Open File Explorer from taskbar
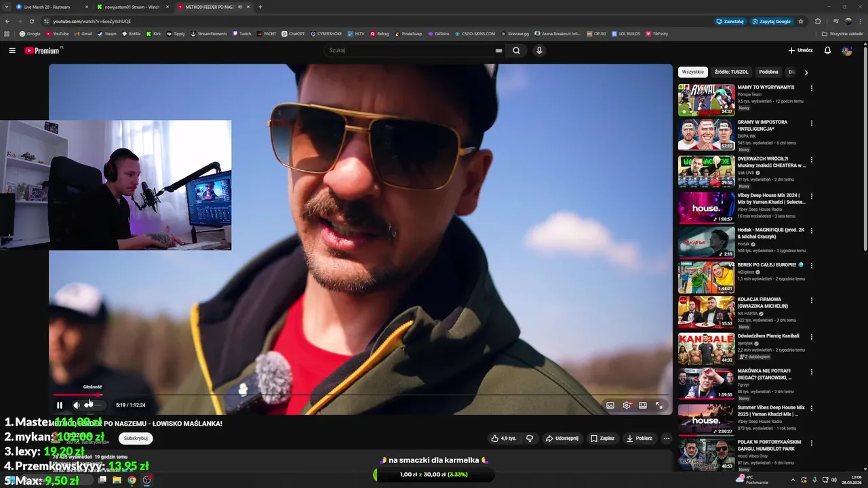This screenshot has width=868, height=488. (117, 480)
